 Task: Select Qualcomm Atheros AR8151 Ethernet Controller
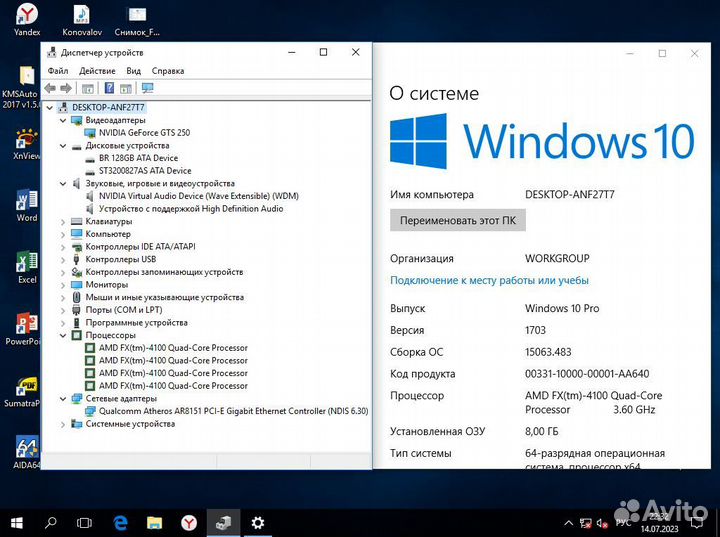[x=233, y=411]
